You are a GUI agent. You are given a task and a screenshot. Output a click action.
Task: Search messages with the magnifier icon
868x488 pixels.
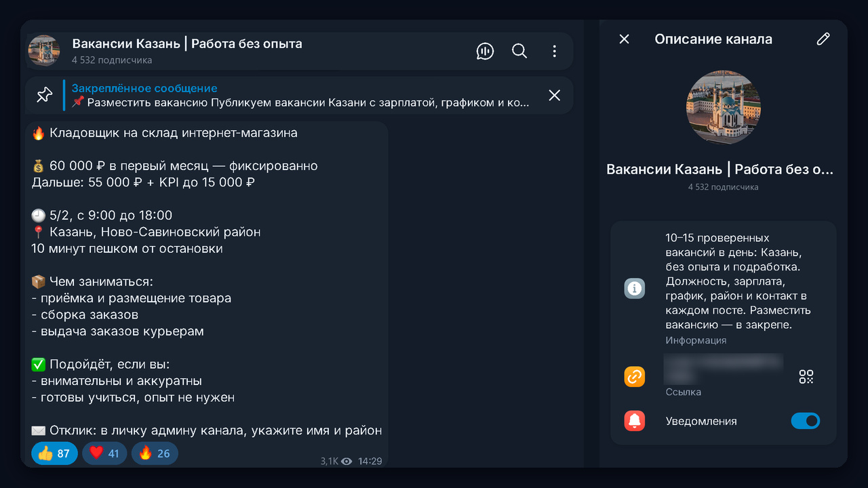[519, 51]
